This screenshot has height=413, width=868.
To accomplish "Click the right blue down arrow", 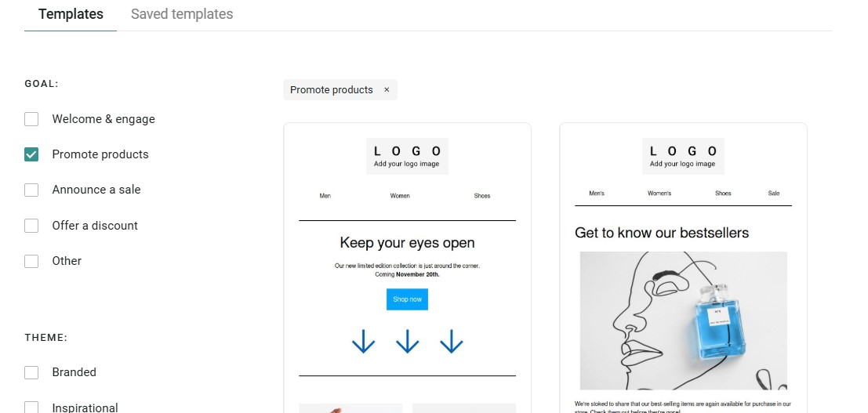I will pos(451,342).
